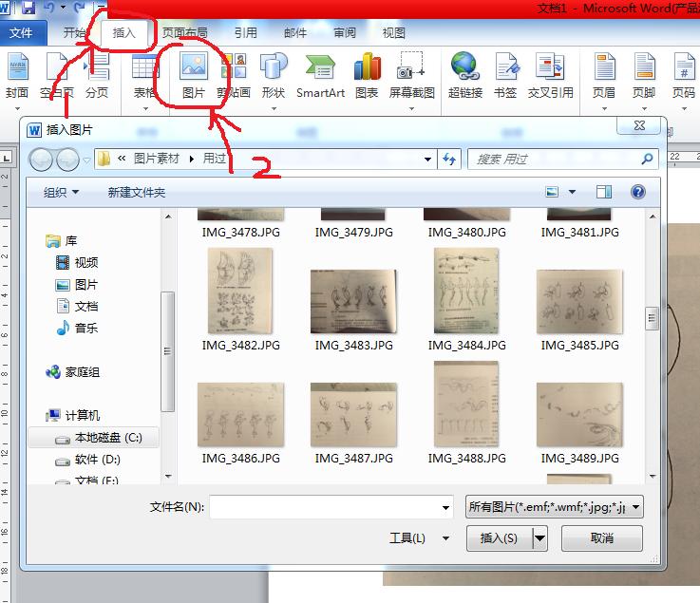This screenshot has height=603, width=700.
Task: Insert a Blank Page (空白页)
Action: (57, 76)
